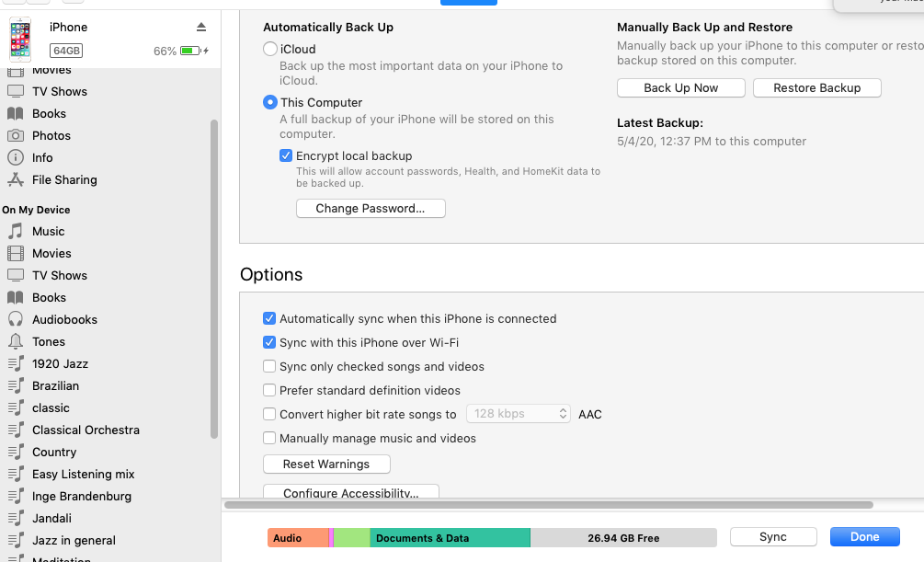
Task: Click the Documents & Data storage segment
Action: 450,538
